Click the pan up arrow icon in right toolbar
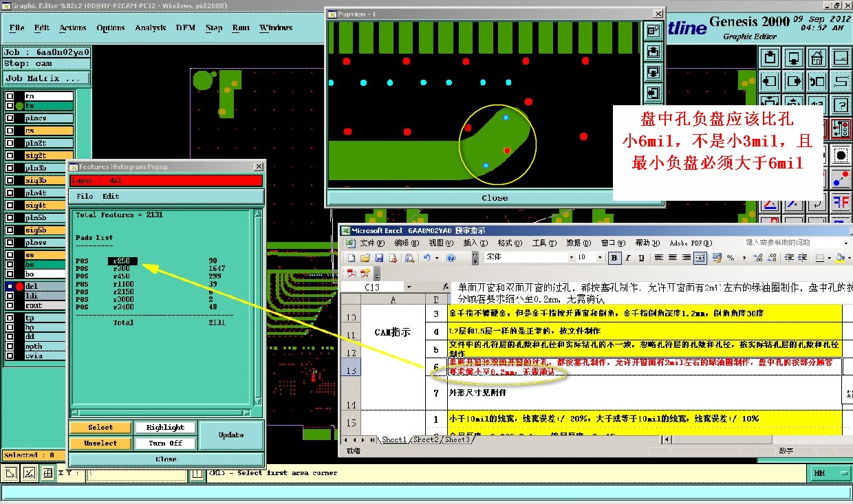Screen dimensions: 853x504 click(769, 58)
